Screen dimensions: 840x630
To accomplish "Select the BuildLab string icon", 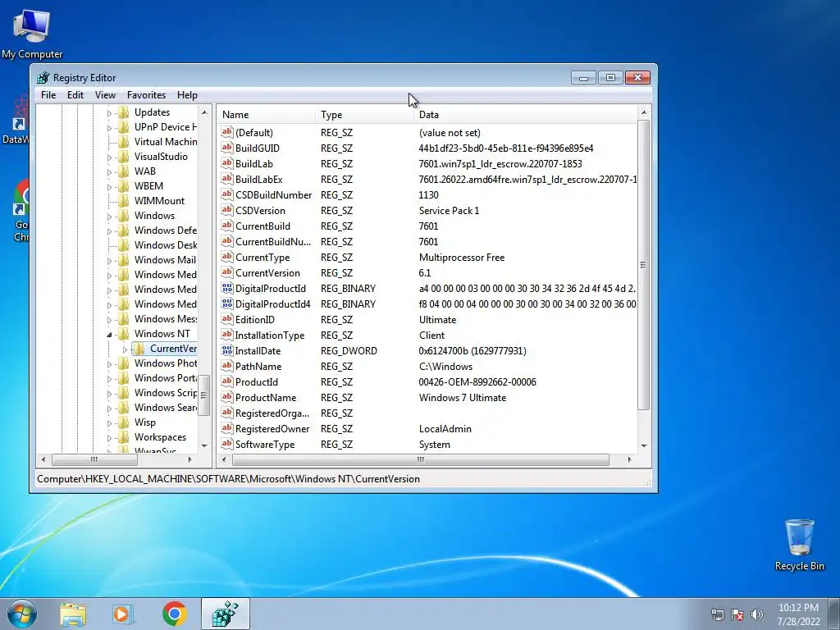I will coord(227,163).
